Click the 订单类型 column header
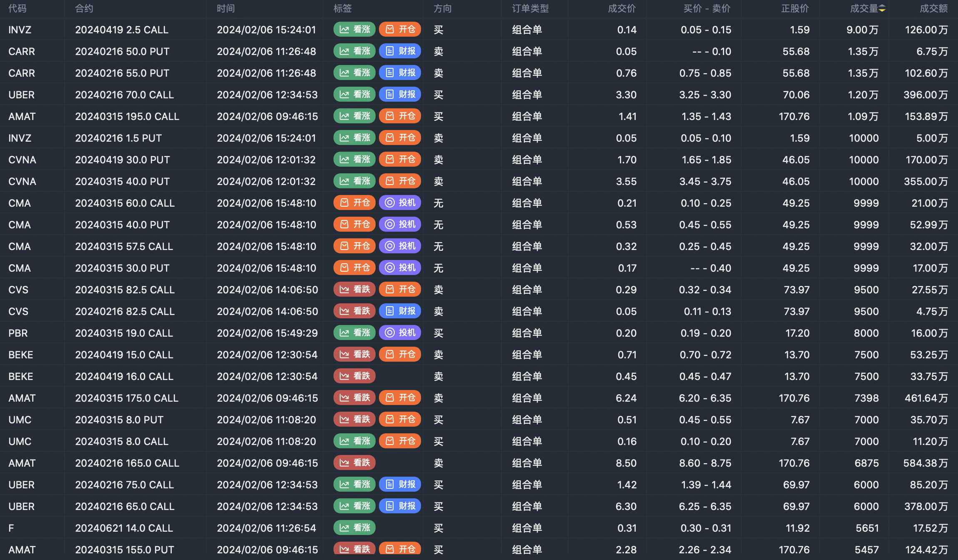 click(530, 9)
